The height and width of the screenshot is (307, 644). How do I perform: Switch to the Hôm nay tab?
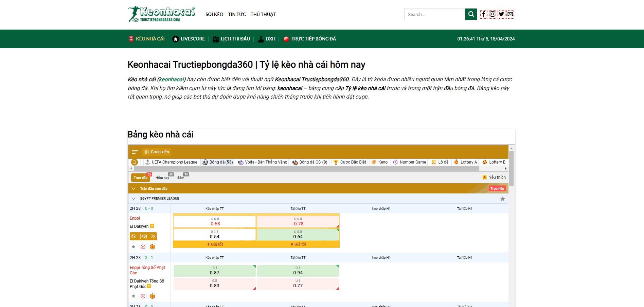pos(162,177)
